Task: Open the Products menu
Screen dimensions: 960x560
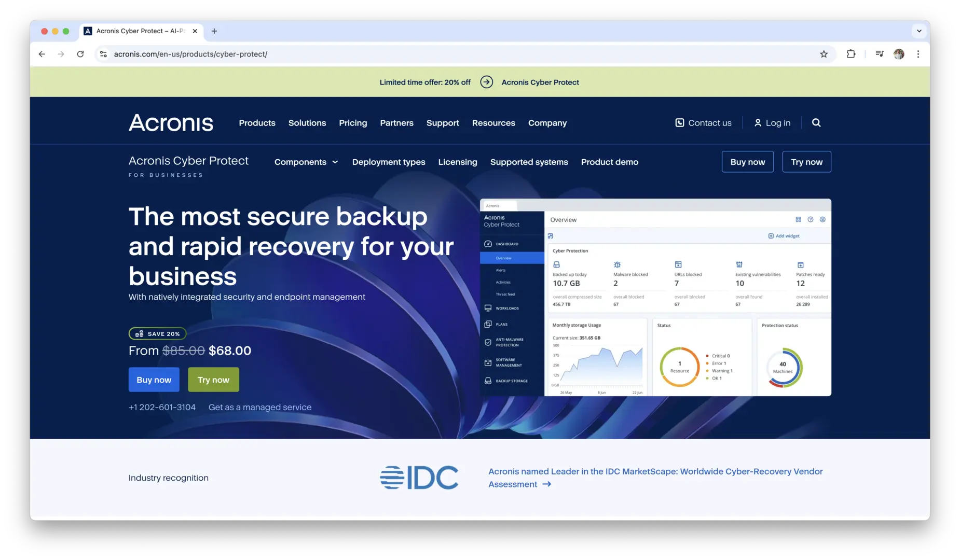Action: tap(257, 123)
